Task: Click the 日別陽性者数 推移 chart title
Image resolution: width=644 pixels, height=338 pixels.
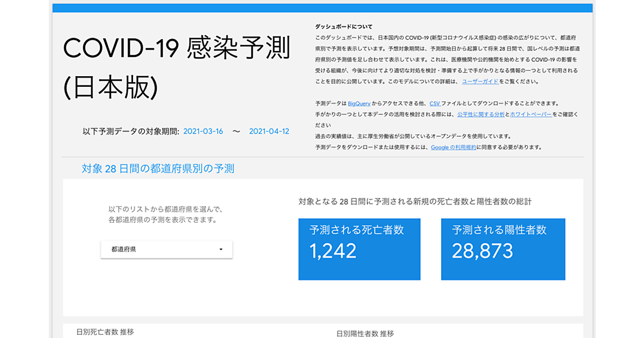Action: (x=365, y=333)
